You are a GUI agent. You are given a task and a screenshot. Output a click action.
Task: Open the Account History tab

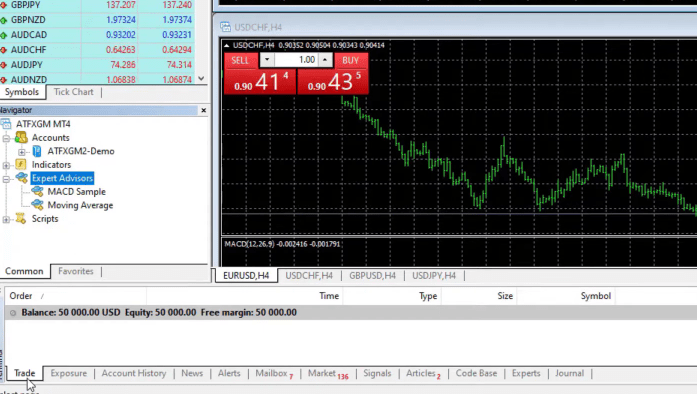coord(134,374)
